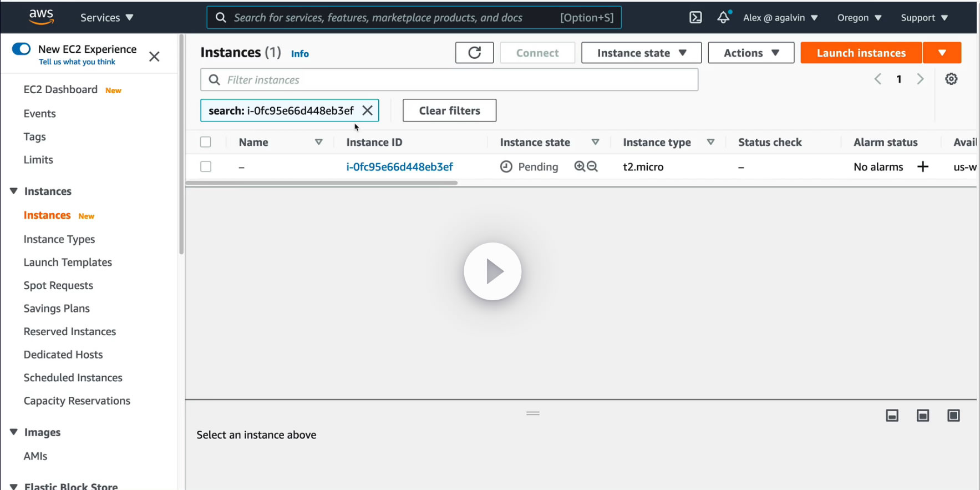Open the Services dropdown menu
980x490 pixels.
click(x=107, y=18)
